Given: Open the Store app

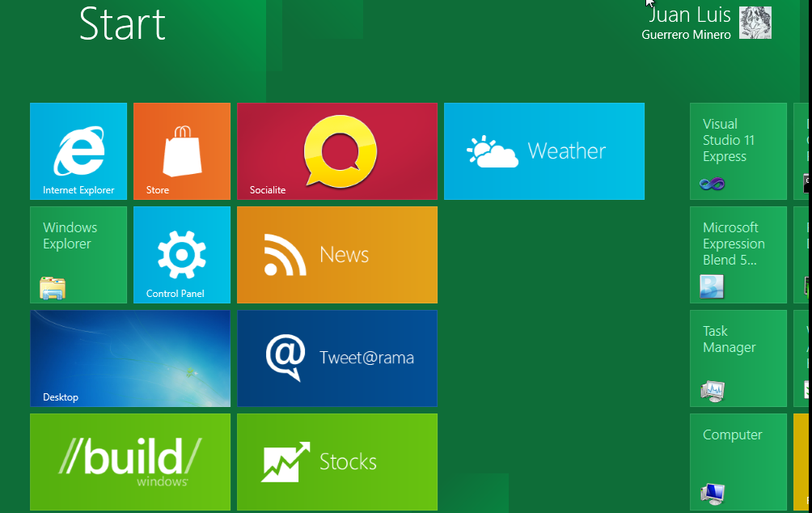Looking at the screenshot, I should (x=181, y=151).
